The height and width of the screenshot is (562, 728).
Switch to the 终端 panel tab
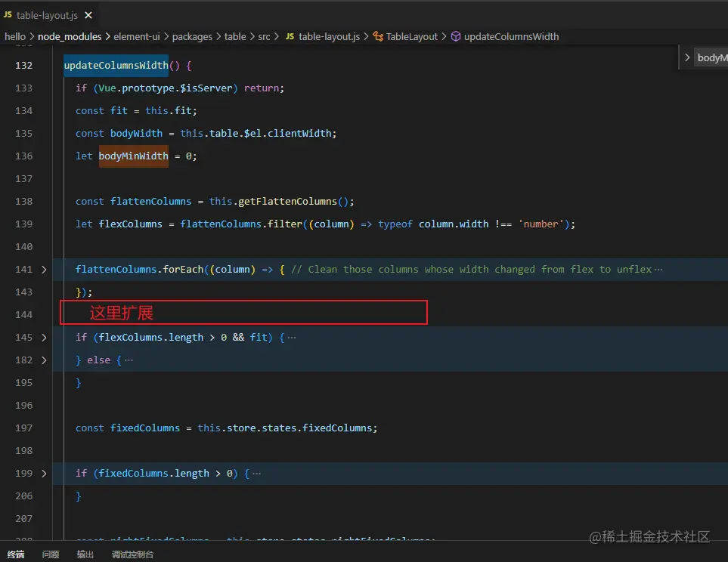click(16, 554)
